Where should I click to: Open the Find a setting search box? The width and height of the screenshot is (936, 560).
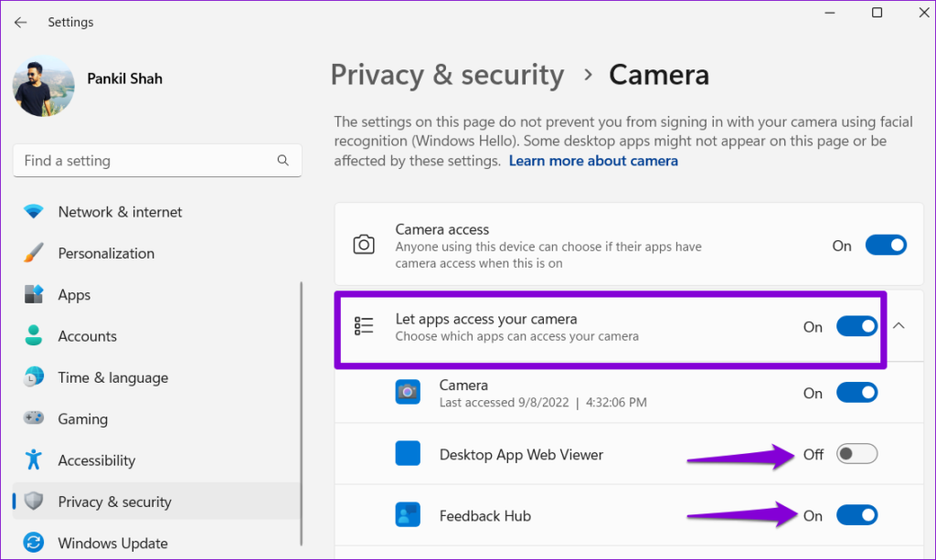point(157,160)
